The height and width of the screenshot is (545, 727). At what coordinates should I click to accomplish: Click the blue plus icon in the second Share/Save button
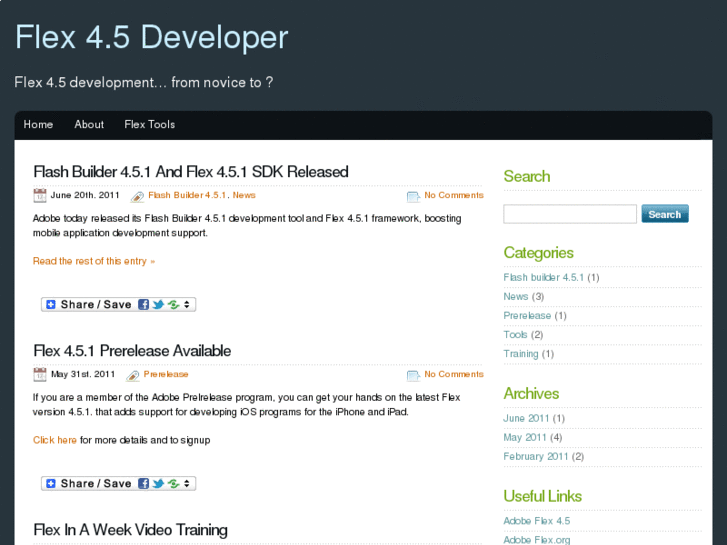(x=51, y=483)
